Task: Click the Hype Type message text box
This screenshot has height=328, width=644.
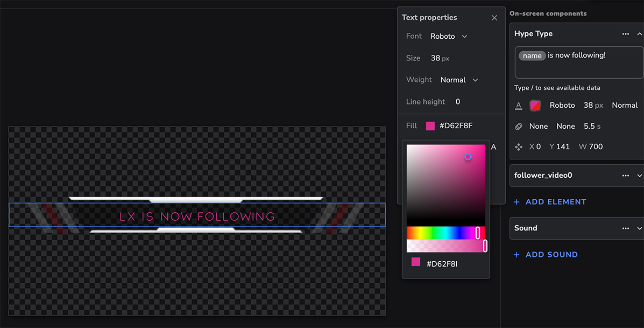Action: tap(579, 62)
